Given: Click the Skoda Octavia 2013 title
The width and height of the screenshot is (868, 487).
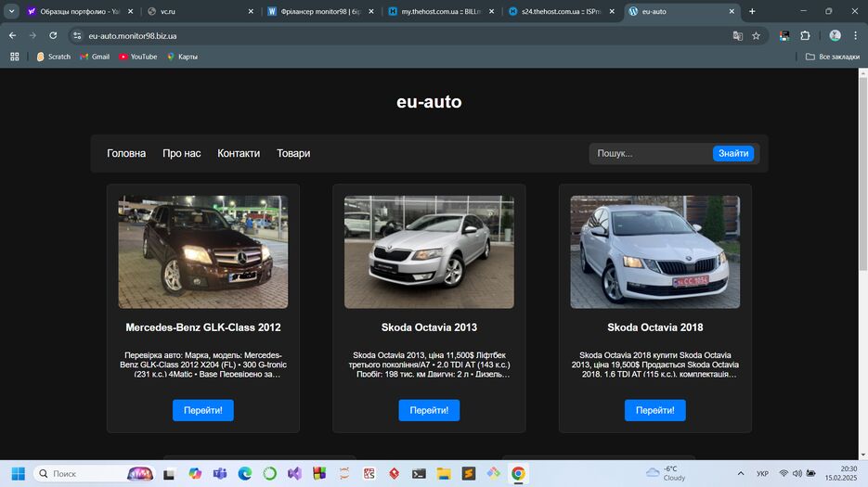Looking at the screenshot, I should point(429,327).
